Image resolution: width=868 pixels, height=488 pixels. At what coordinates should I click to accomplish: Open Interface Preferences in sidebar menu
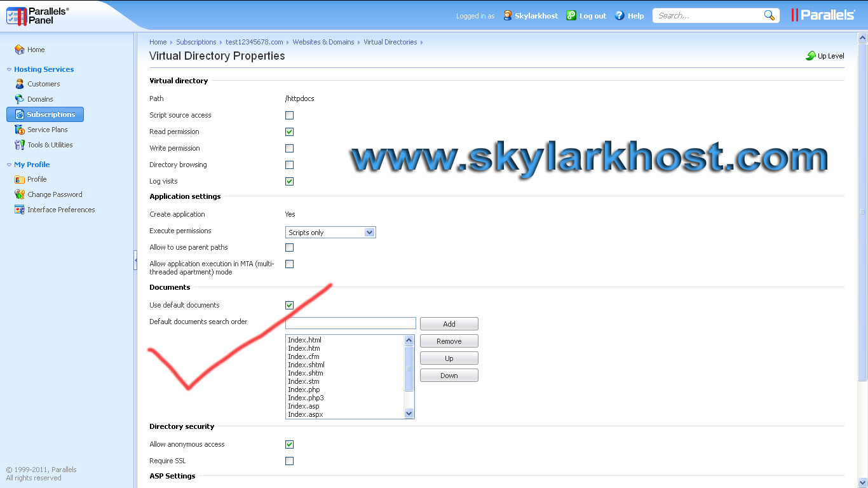(x=61, y=210)
